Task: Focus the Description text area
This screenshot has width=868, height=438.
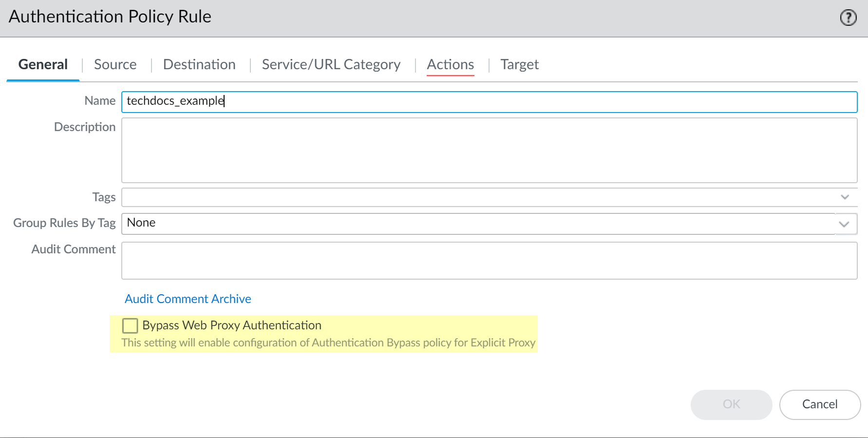Action: pos(489,150)
